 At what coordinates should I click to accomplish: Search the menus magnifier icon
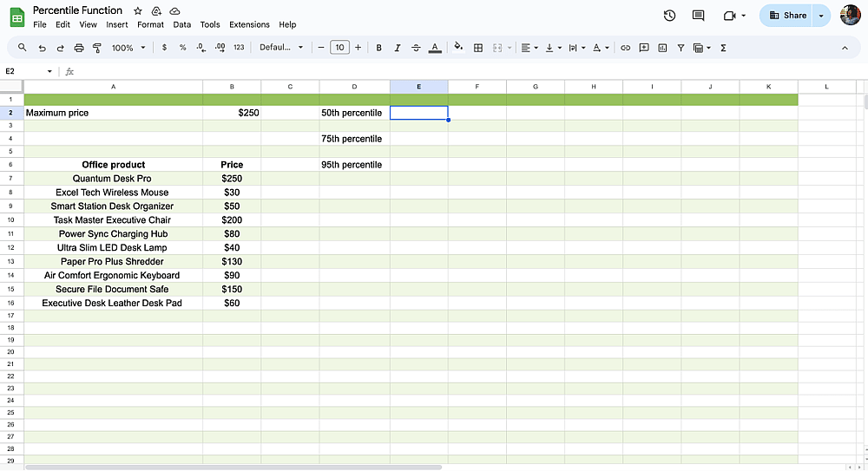(x=23, y=48)
